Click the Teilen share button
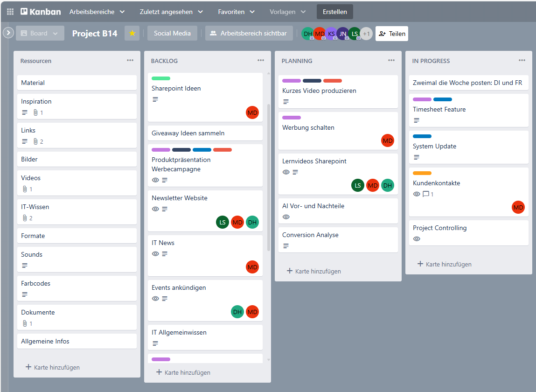 click(x=392, y=34)
